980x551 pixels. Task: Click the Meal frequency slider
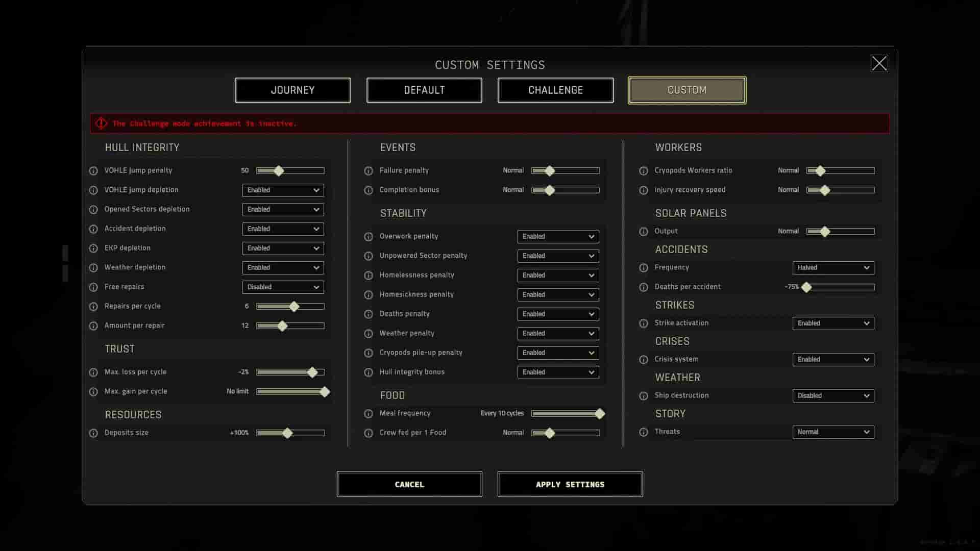(568, 414)
